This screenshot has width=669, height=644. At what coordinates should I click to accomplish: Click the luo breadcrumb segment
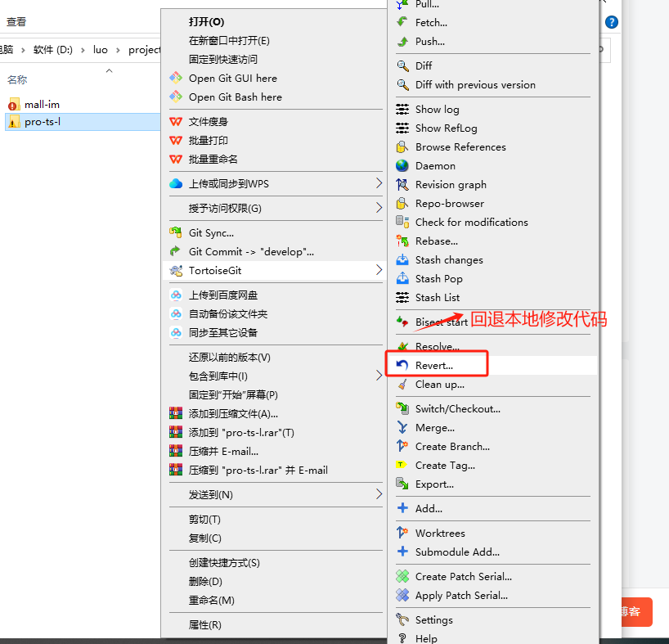pyautogui.click(x=101, y=50)
